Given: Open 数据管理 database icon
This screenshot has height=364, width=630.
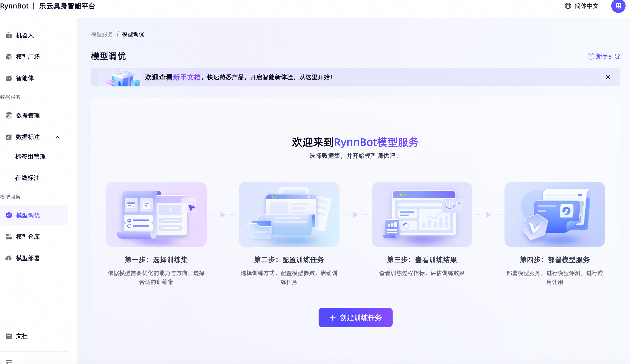Looking at the screenshot, I should pos(9,115).
